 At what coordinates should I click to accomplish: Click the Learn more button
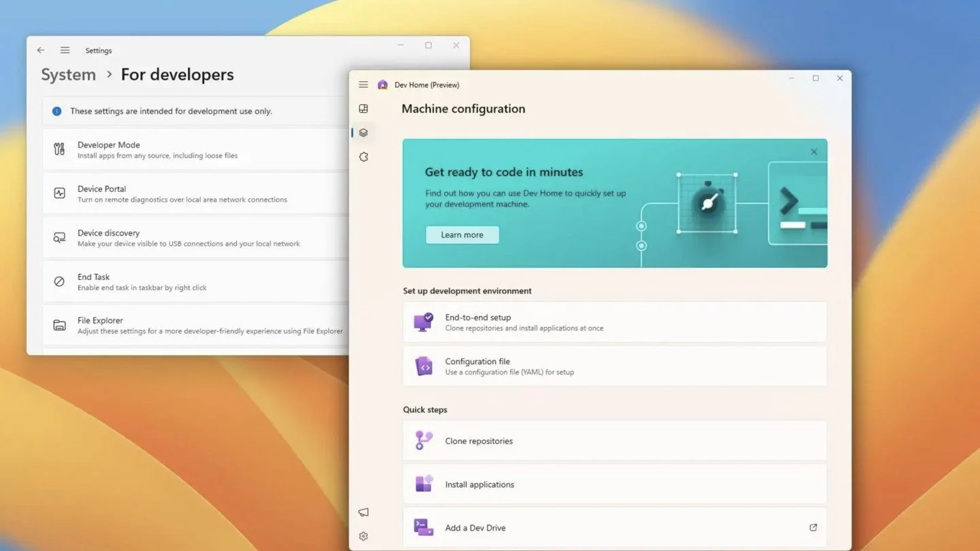click(462, 235)
